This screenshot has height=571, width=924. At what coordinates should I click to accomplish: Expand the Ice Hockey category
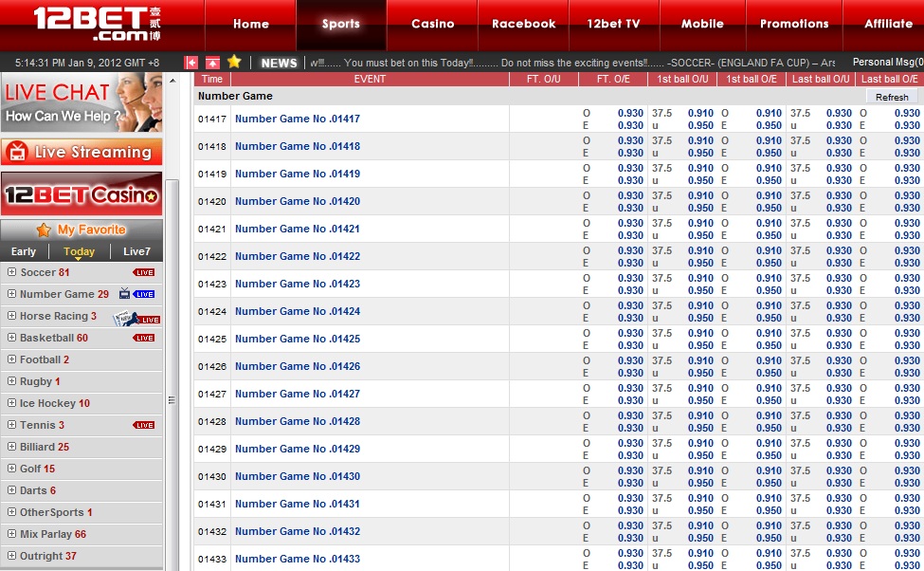tap(11, 403)
